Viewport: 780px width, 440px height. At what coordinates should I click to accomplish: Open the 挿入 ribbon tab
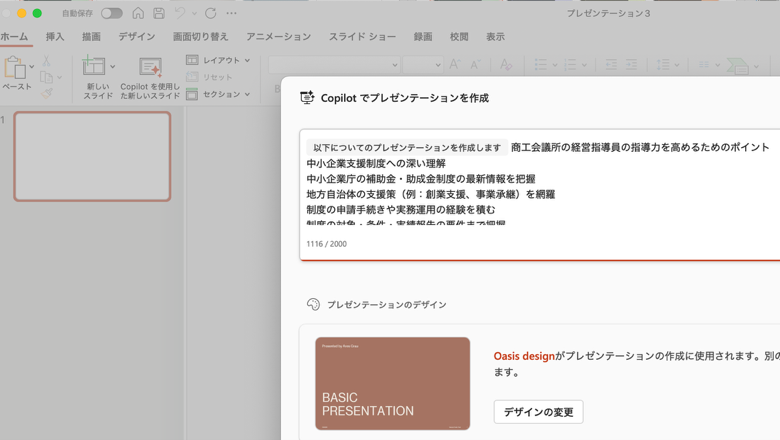pyautogui.click(x=54, y=37)
